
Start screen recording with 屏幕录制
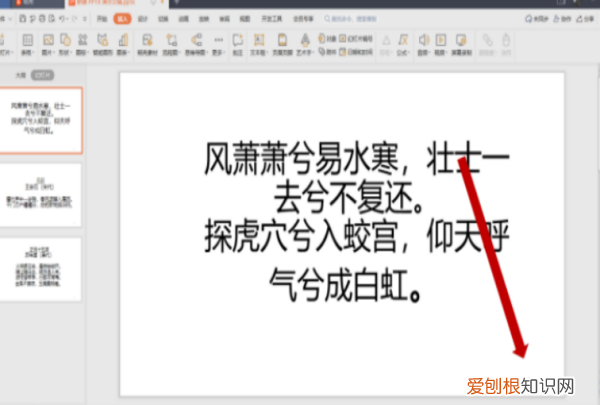click(x=461, y=45)
